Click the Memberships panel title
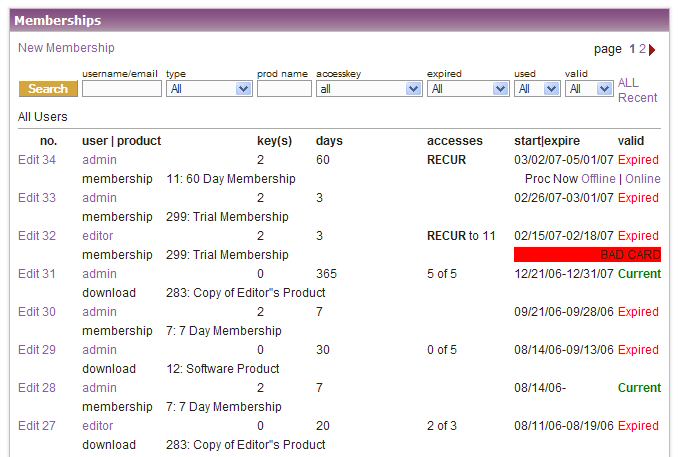678x457 pixels. (58, 20)
